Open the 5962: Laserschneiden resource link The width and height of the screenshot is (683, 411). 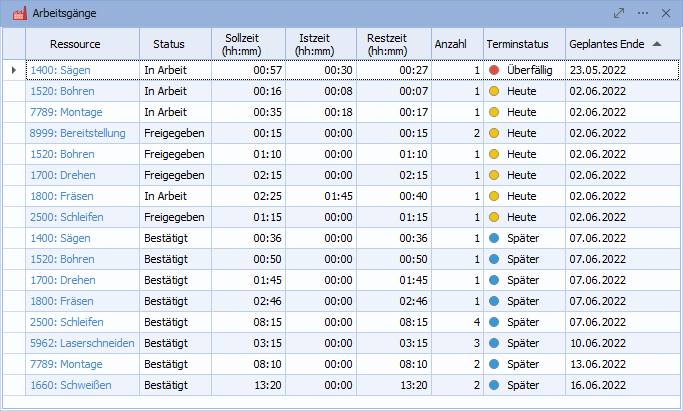pyautogui.click(x=82, y=343)
